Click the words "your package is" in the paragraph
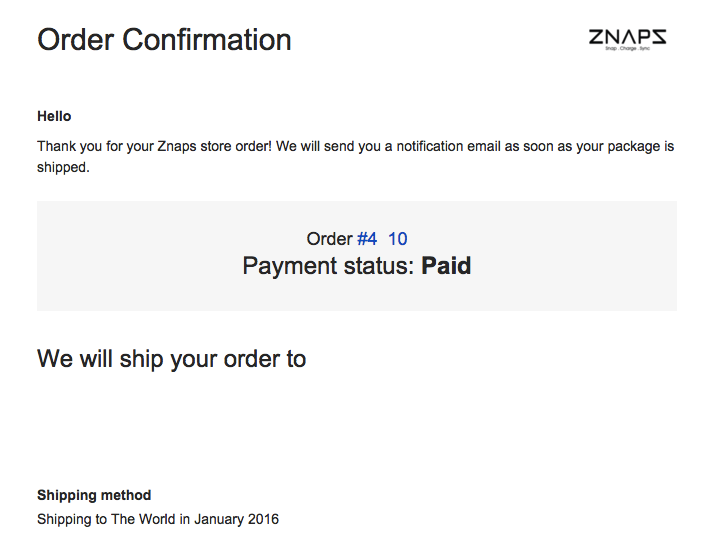This screenshot has height=549, width=715. click(625, 146)
